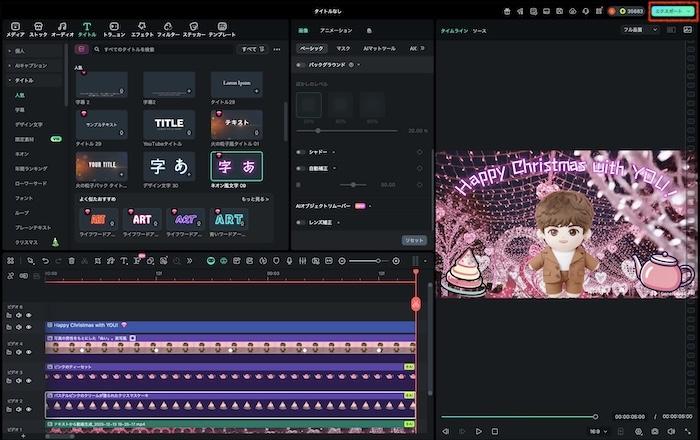The image size is (700, 440).
Task: Click the stop button under preview
Action: click(x=495, y=432)
